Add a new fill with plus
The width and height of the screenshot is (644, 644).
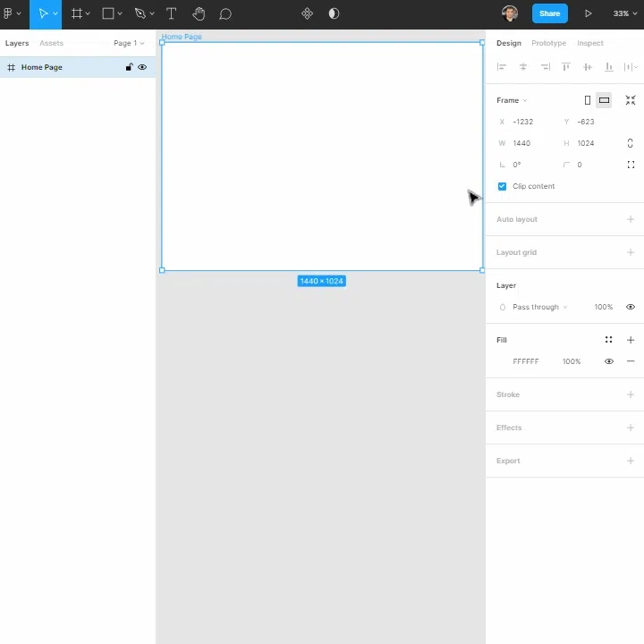(631, 340)
